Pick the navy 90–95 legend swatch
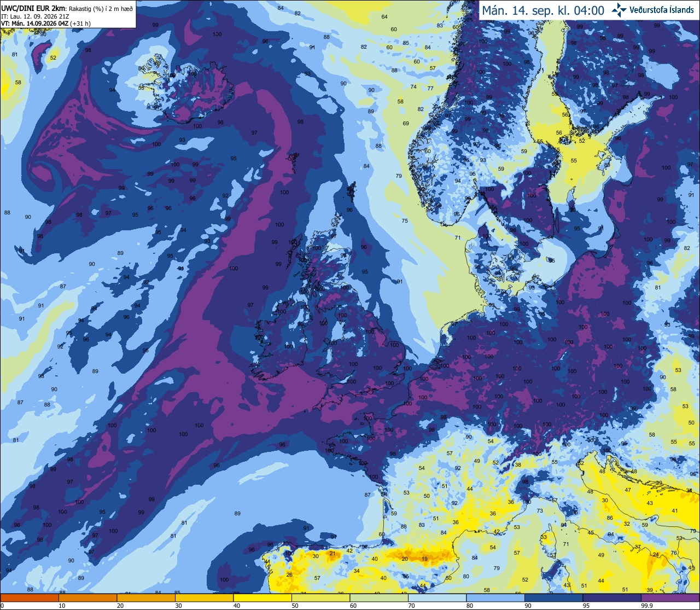700x610 pixels. (x=553, y=597)
